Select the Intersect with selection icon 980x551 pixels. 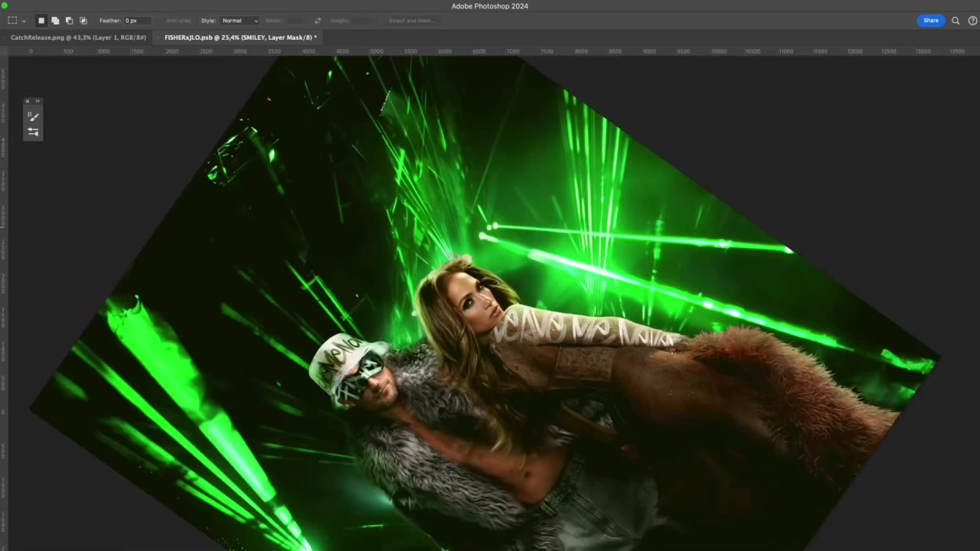click(83, 21)
